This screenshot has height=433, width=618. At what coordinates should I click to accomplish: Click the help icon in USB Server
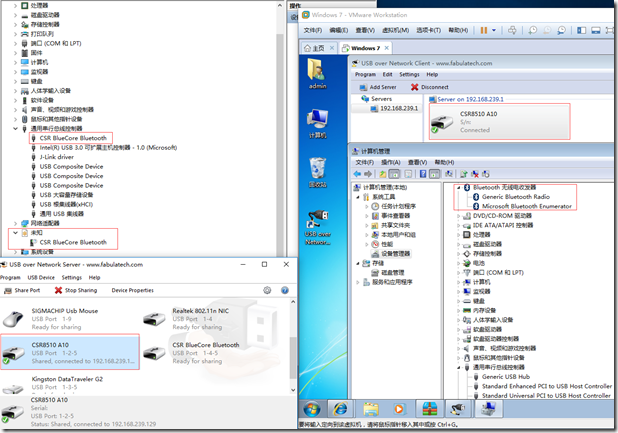pos(285,290)
